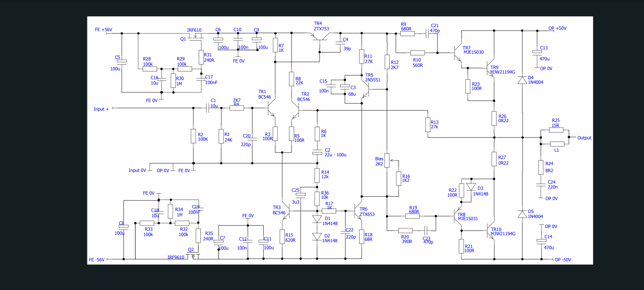
Task: Click the R24 8R2 resistor label
Action: click(549, 167)
